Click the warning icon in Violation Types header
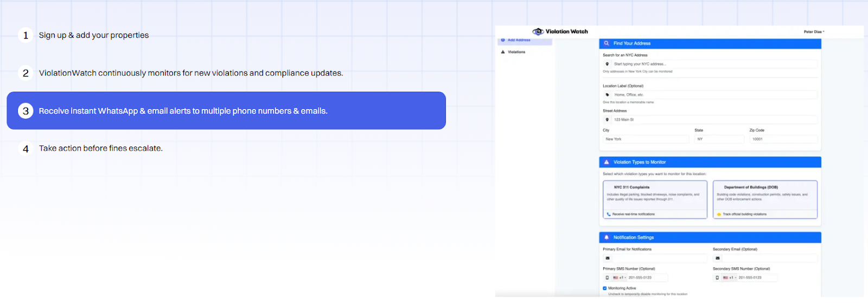Image resolution: width=868 pixels, height=303 pixels. point(607,162)
